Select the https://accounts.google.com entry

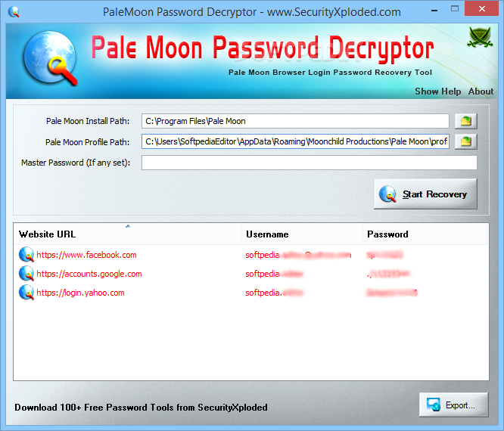click(89, 274)
